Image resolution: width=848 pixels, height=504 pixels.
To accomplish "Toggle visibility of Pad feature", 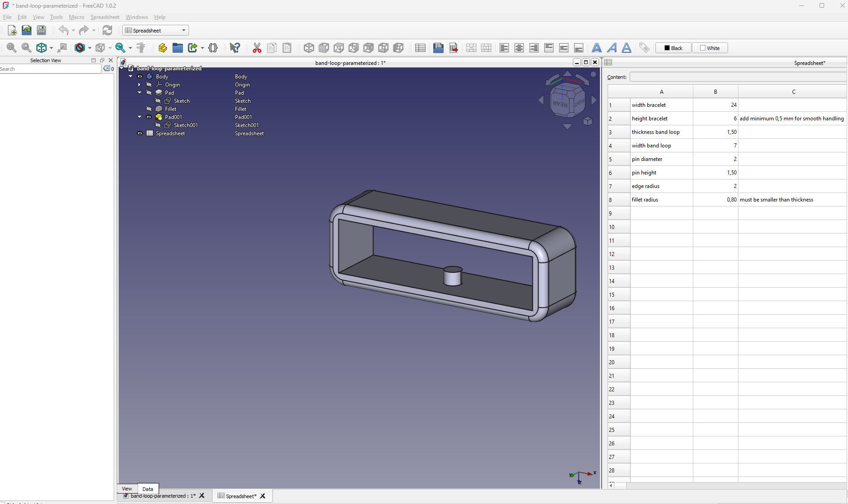I will (x=149, y=93).
